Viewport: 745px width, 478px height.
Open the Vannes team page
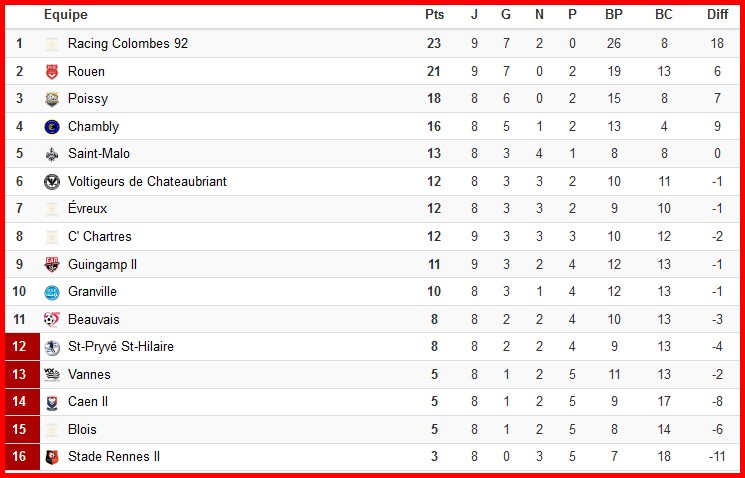[89, 375]
